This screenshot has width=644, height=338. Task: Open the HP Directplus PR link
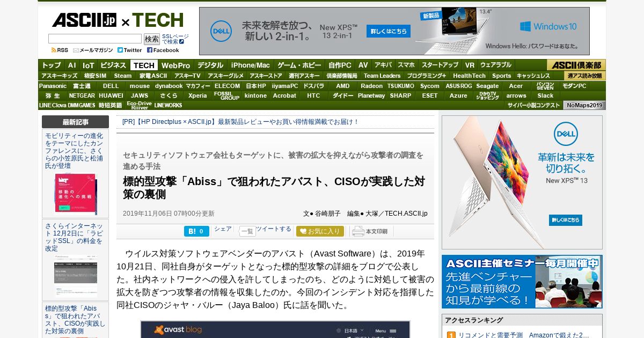240,122
